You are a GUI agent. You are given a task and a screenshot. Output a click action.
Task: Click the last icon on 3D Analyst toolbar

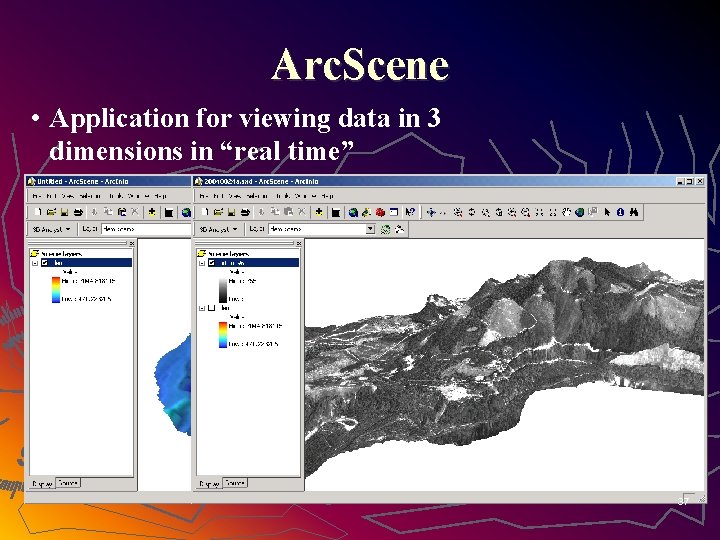(x=400, y=229)
